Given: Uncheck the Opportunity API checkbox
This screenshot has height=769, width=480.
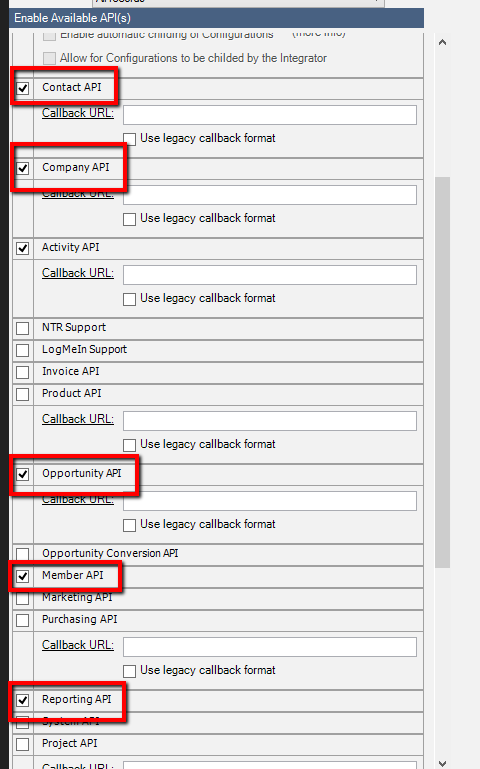Looking at the screenshot, I should 23,474.
